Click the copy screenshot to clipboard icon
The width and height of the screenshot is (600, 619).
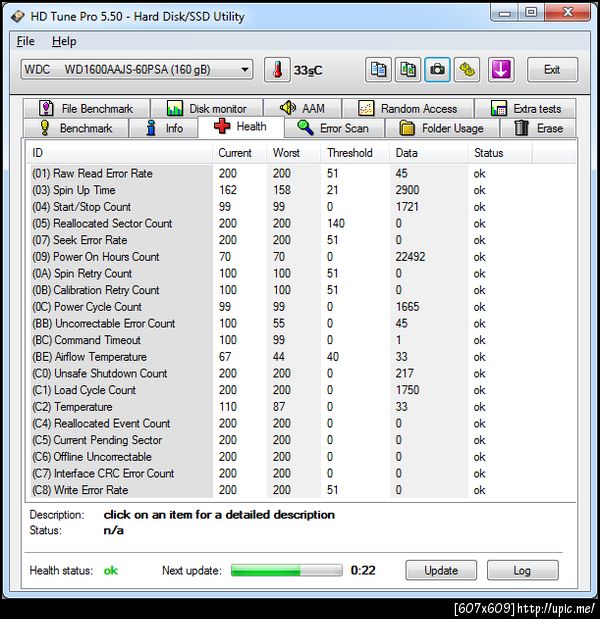408,70
